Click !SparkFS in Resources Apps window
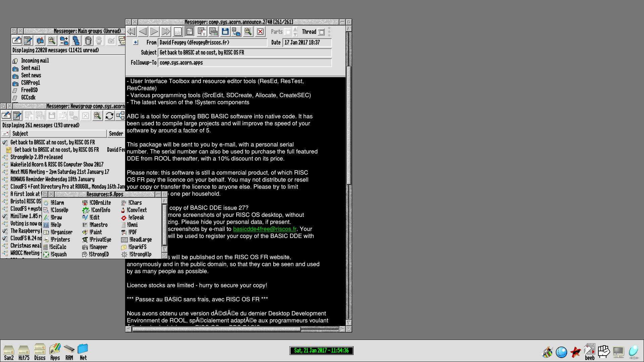644x362 pixels. pos(134,247)
